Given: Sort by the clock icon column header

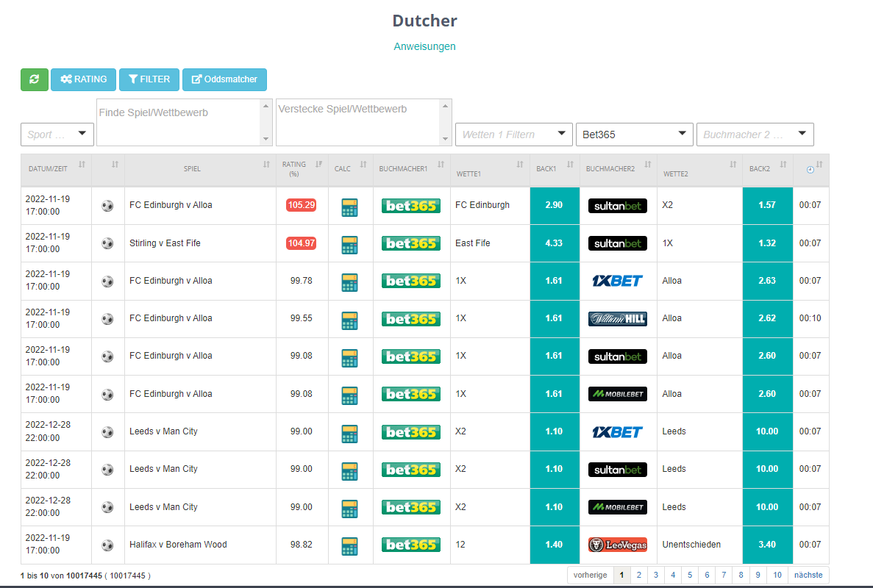Looking at the screenshot, I should point(810,170).
